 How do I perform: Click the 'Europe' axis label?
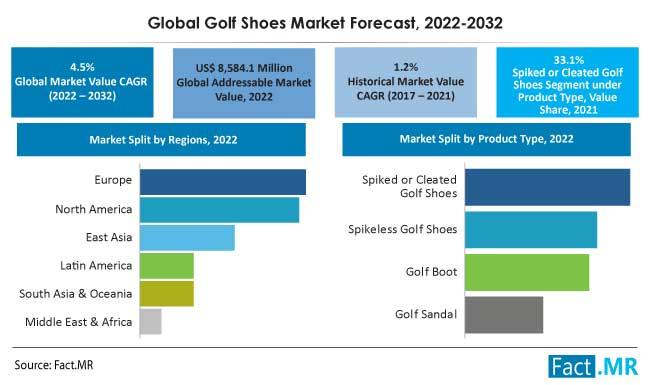[x=113, y=180]
